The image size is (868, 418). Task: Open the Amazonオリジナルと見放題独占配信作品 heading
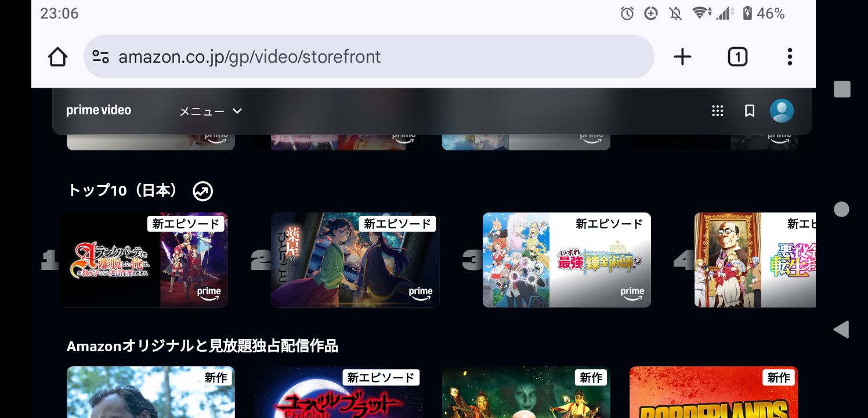pyautogui.click(x=202, y=346)
